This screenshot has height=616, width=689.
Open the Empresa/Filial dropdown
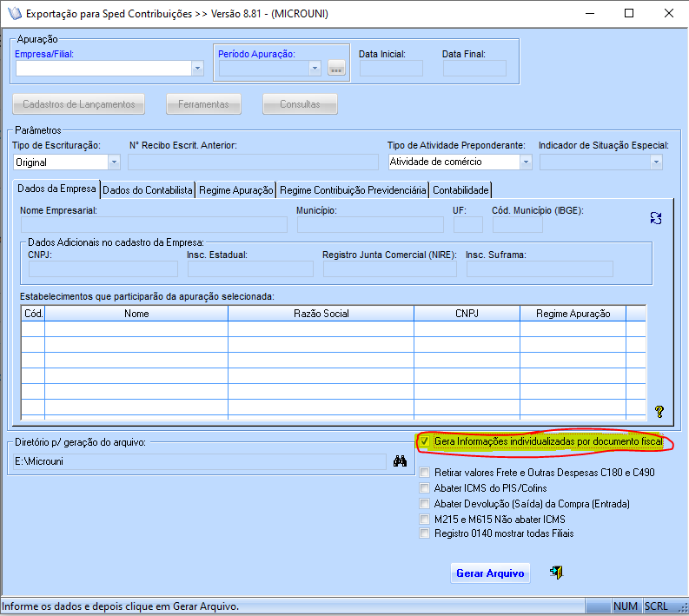coord(197,69)
